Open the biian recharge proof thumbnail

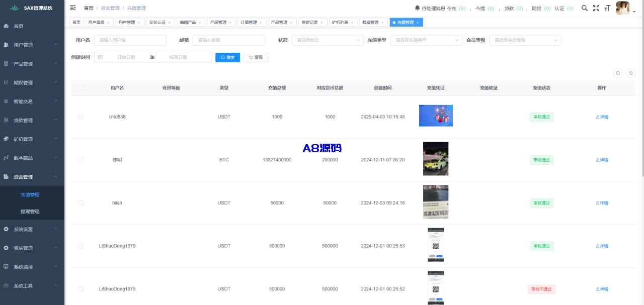(x=436, y=202)
